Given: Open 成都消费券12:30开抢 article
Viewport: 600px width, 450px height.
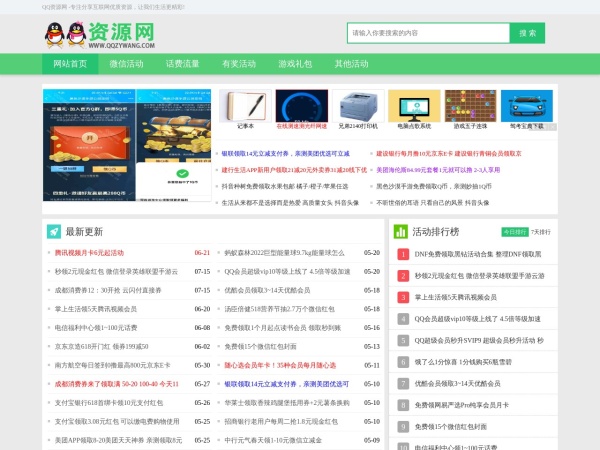Looking at the screenshot, I should click(108, 290).
